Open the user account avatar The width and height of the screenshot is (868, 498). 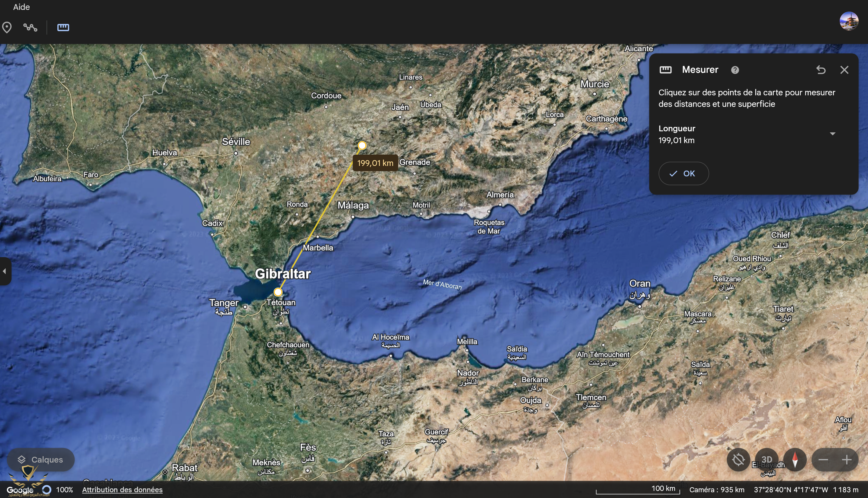(x=849, y=21)
